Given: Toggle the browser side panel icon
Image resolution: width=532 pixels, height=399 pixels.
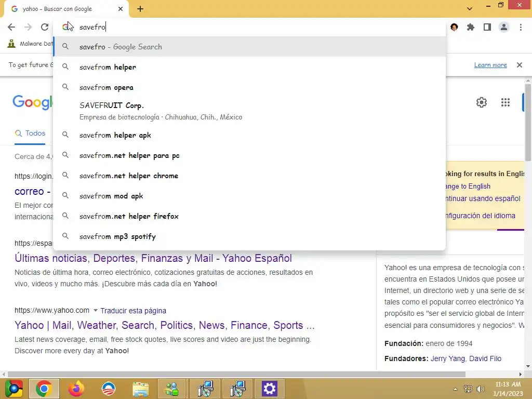Looking at the screenshot, I should [x=487, y=27].
